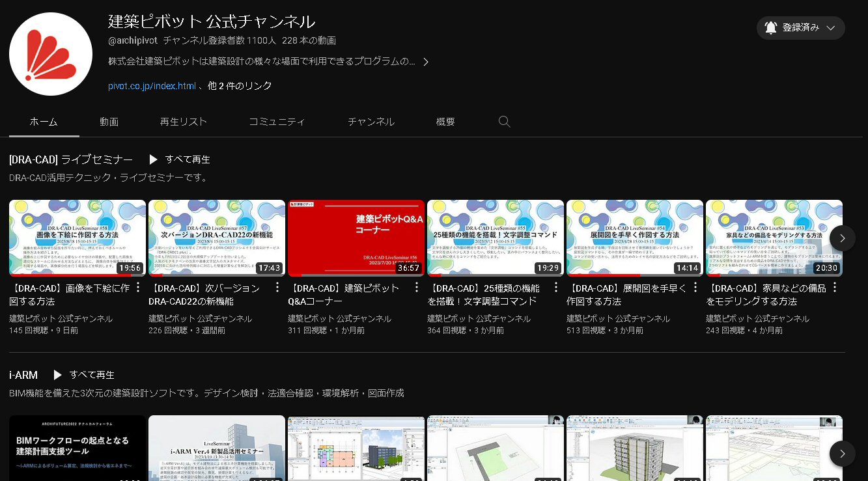Open the コミュニティ tab

point(277,122)
